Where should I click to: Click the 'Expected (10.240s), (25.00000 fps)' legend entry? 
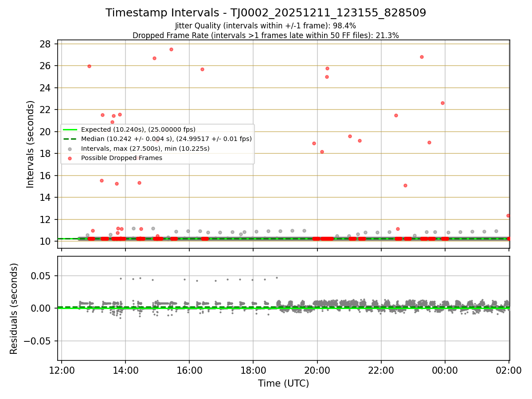[138, 129]
